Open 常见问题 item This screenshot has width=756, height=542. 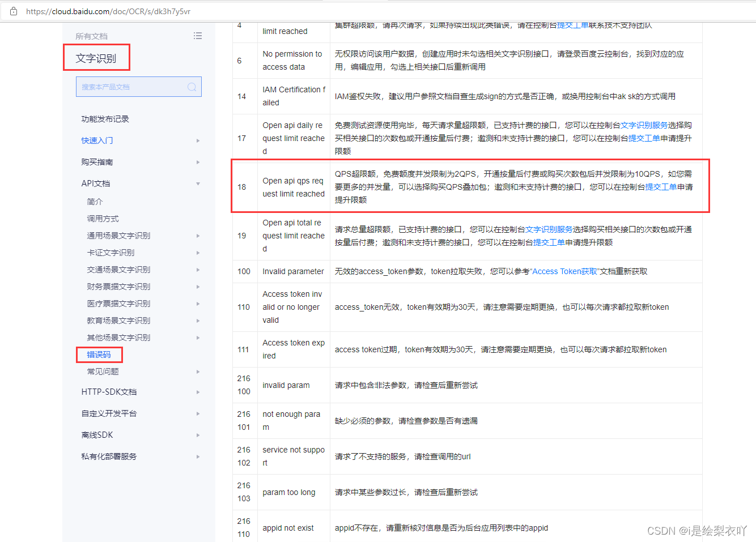click(103, 372)
